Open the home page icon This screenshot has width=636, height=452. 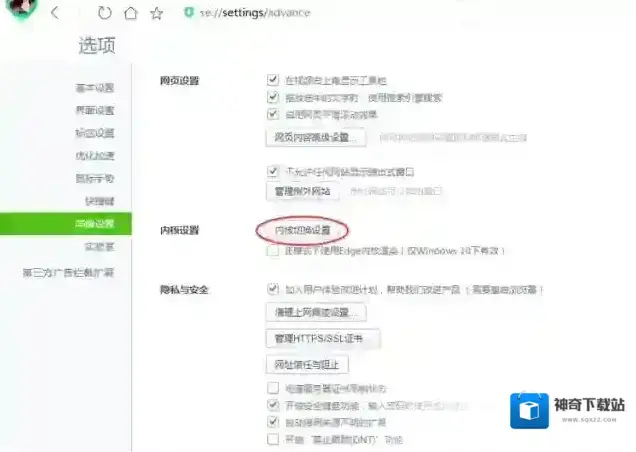coord(130,13)
